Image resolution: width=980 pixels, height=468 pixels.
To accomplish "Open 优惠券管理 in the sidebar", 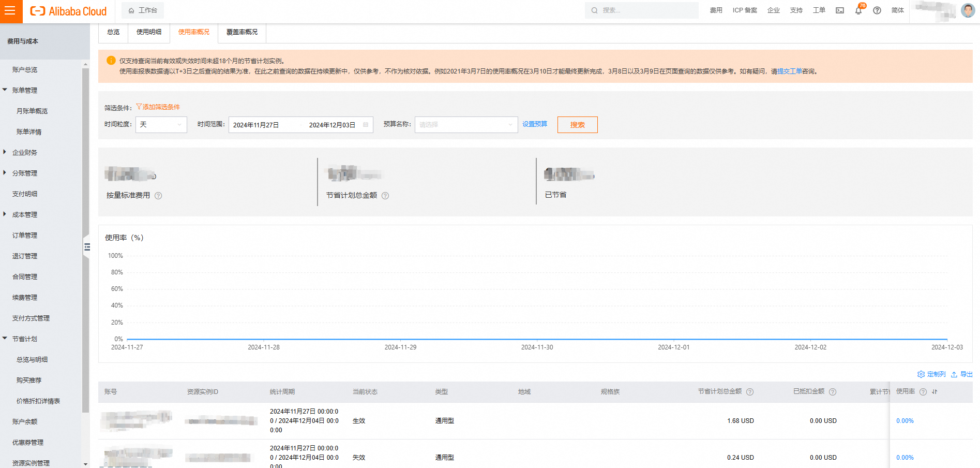I will [28, 442].
